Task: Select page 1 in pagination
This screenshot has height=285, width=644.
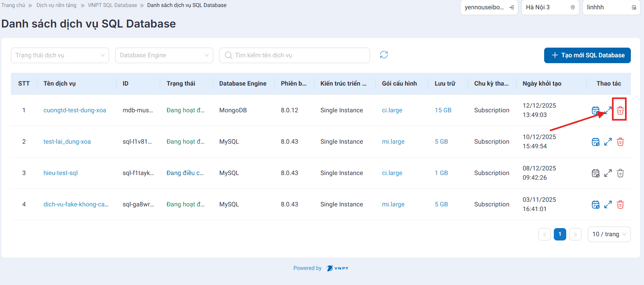Action: coord(560,234)
